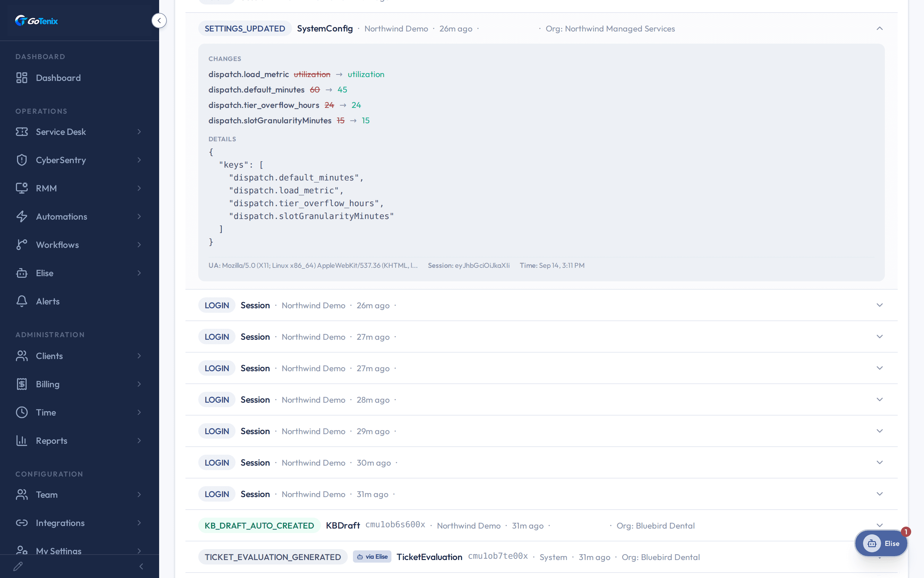
Task: Click the Clients people icon
Action: [22, 356]
